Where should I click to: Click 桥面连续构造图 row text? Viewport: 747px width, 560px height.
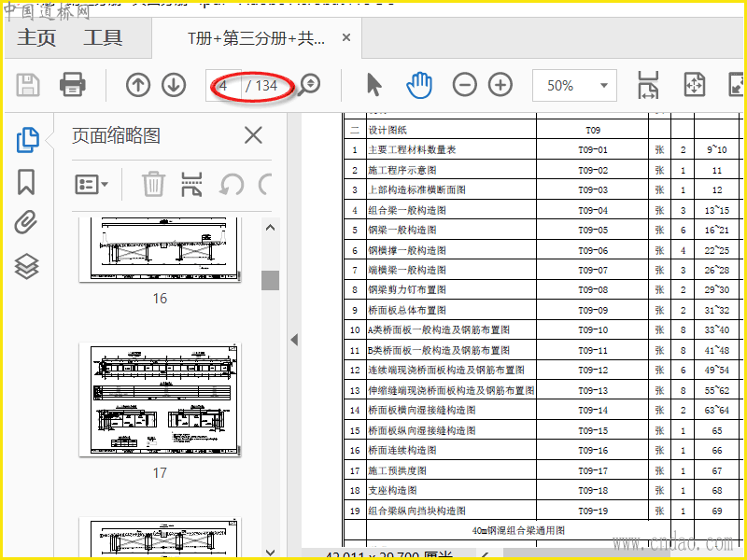pos(402,451)
